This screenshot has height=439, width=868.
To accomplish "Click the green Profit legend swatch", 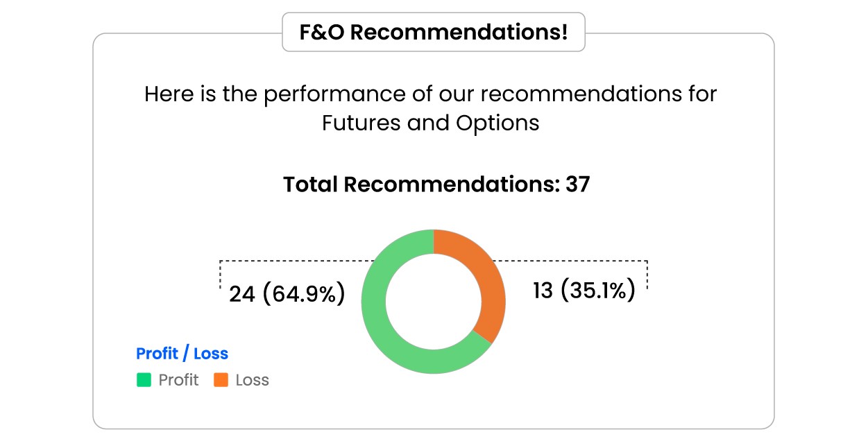I will (144, 380).
